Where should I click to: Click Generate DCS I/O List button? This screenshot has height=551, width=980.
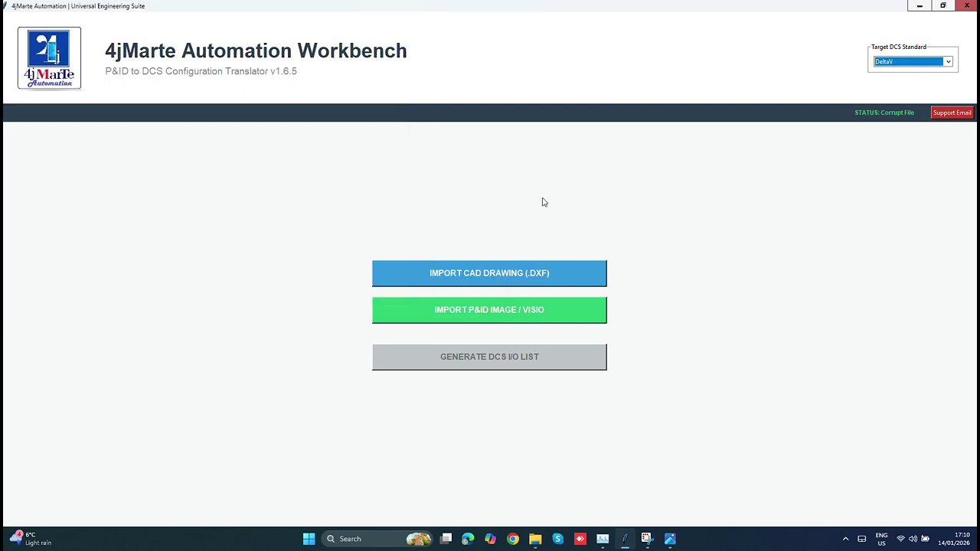(489, 357)
